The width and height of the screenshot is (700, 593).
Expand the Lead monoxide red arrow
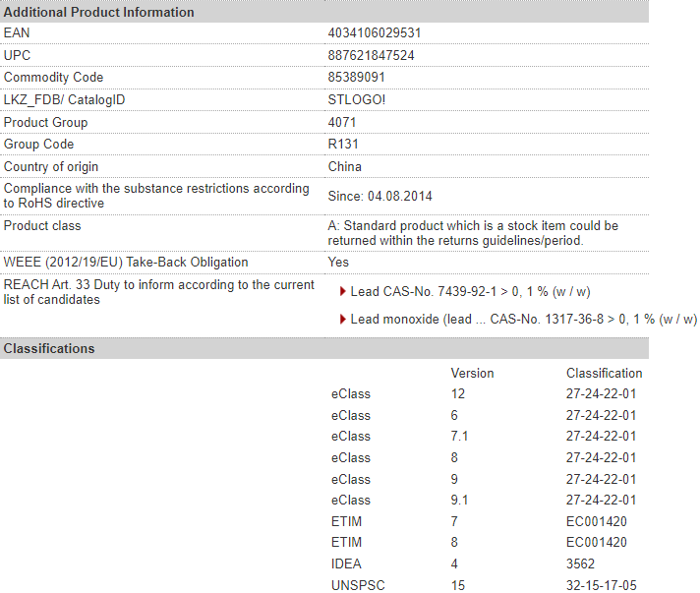click(x=342, y=320)
